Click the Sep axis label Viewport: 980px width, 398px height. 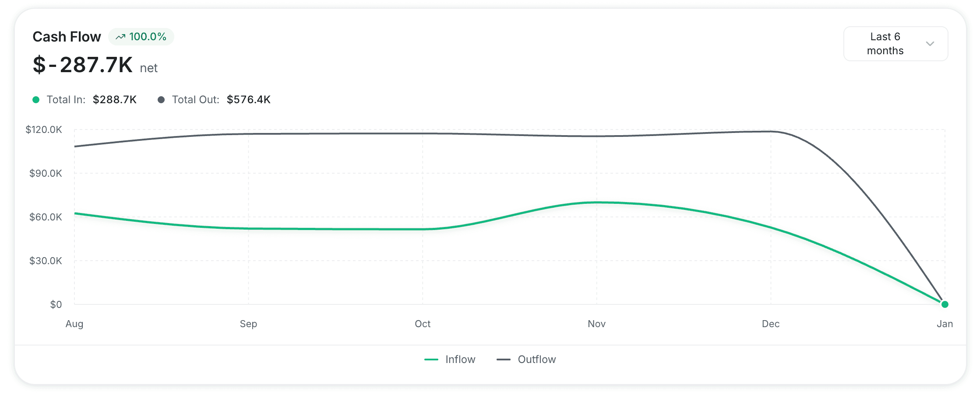tap(248, 324)
